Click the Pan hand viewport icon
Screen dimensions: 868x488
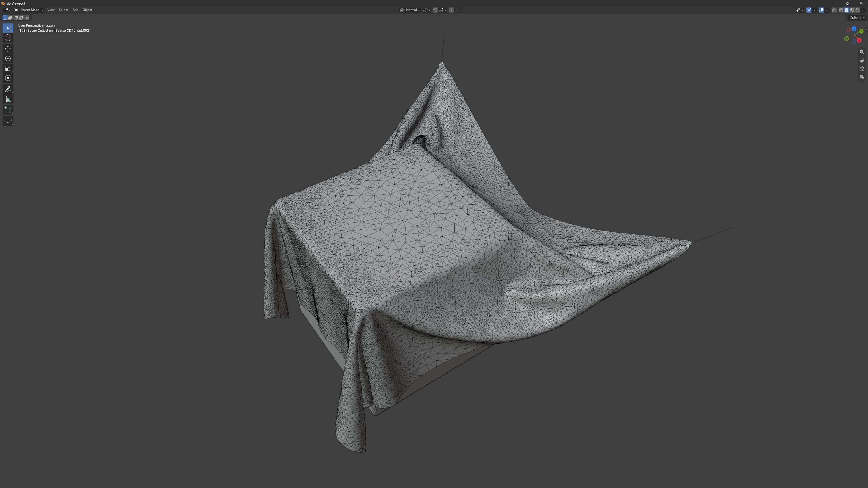coord(861,60)
